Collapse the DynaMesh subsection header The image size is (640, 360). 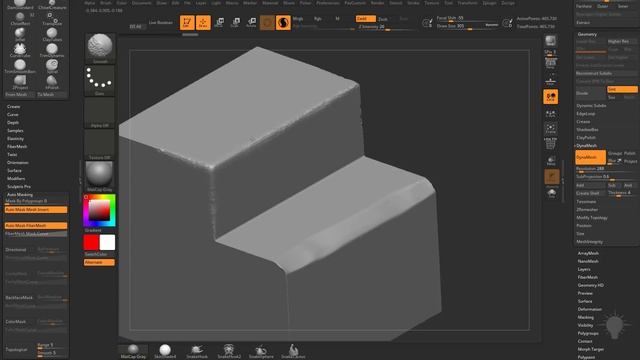(x=587, y=146)
